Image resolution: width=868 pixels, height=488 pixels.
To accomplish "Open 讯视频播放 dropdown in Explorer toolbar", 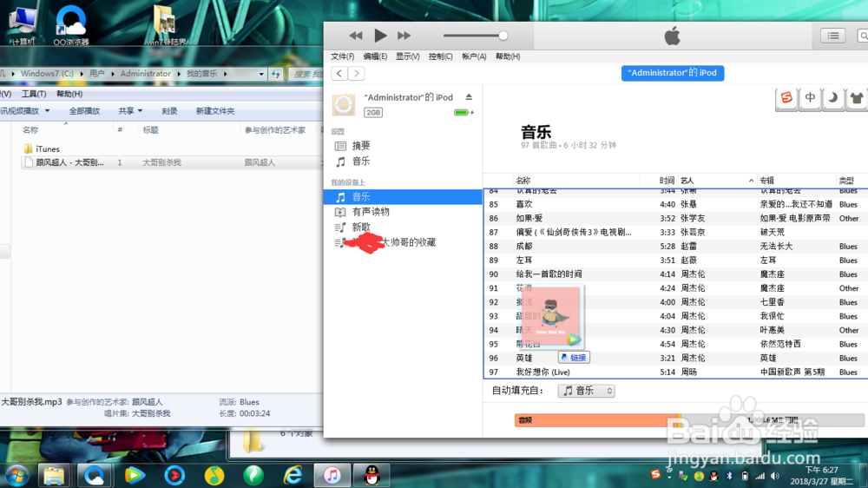I will click(25, 111).
